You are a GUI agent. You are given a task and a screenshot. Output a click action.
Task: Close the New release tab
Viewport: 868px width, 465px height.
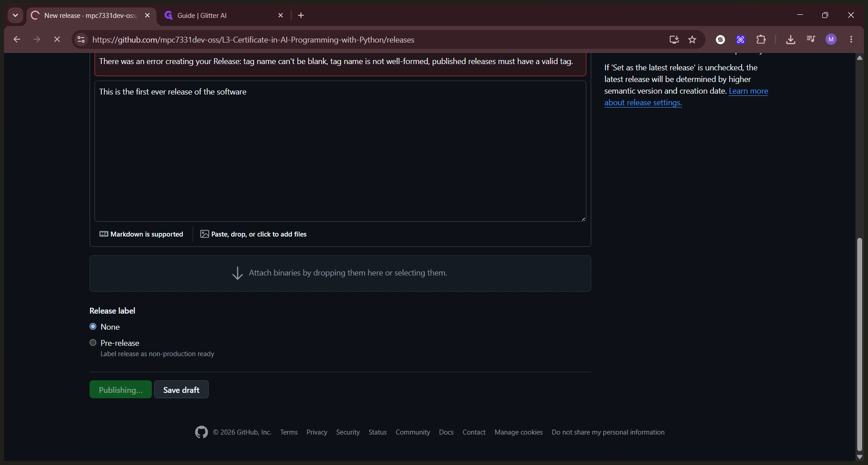coord(147,15)
